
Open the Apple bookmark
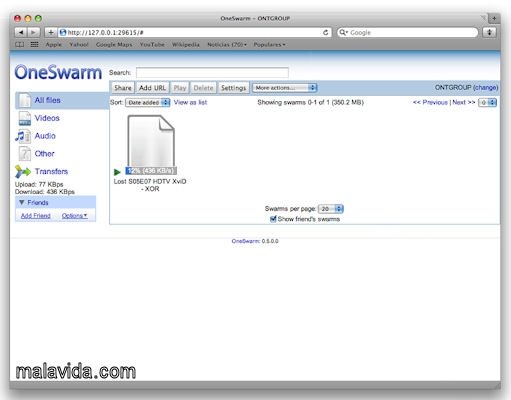[54, 44]
